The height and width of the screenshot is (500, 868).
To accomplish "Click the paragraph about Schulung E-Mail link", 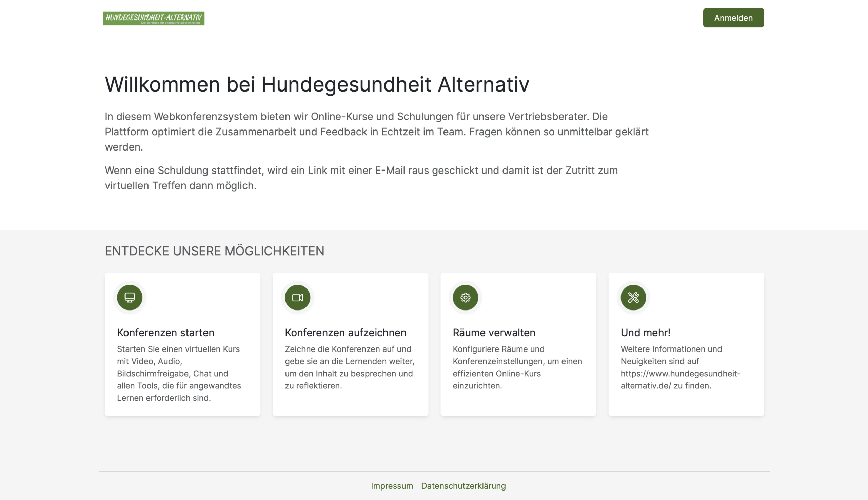I will 361,178.
